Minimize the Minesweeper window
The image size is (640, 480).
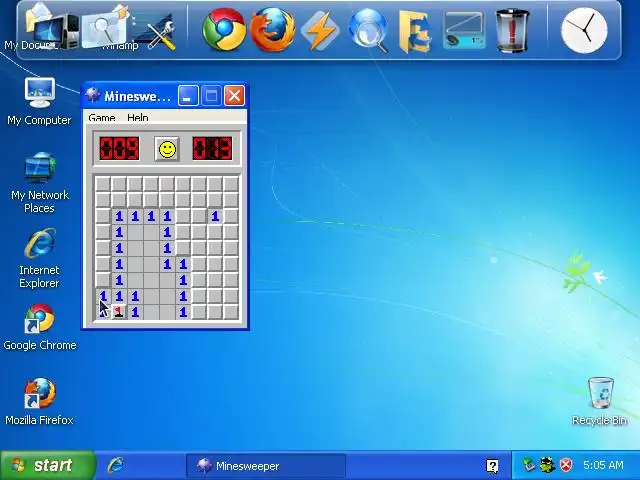click(188, 96)
